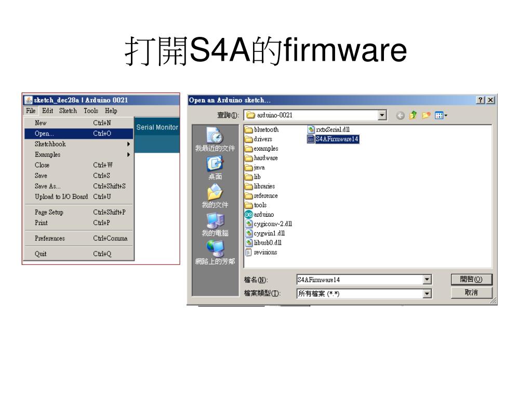Click the 開啟(O) open button
This screenshot has width=532, height=399.
471,279
